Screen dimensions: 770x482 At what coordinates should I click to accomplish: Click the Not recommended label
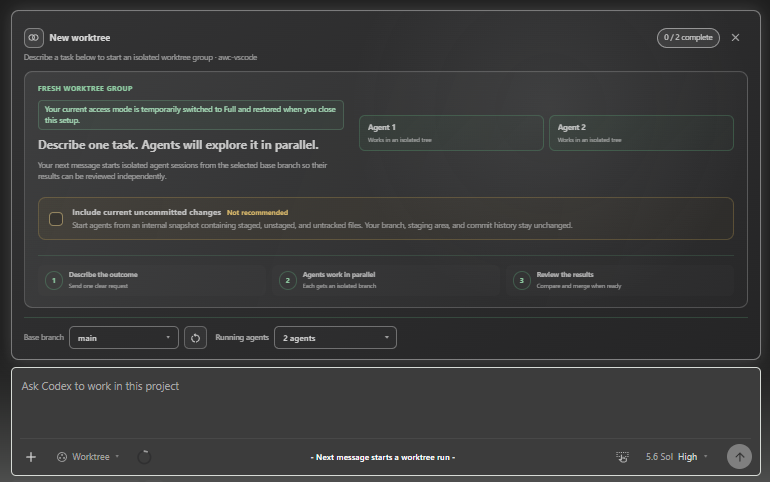(257, 213)
